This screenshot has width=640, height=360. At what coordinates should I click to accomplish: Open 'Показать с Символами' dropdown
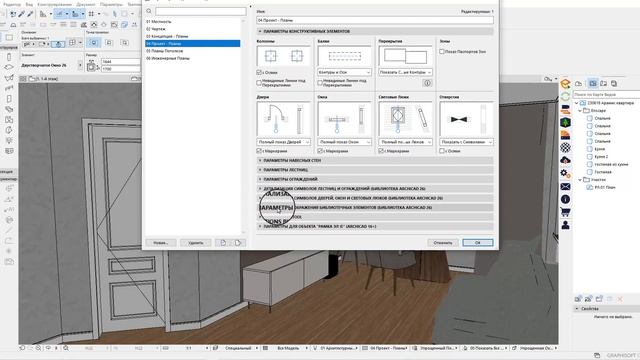(x=466, y=142)
